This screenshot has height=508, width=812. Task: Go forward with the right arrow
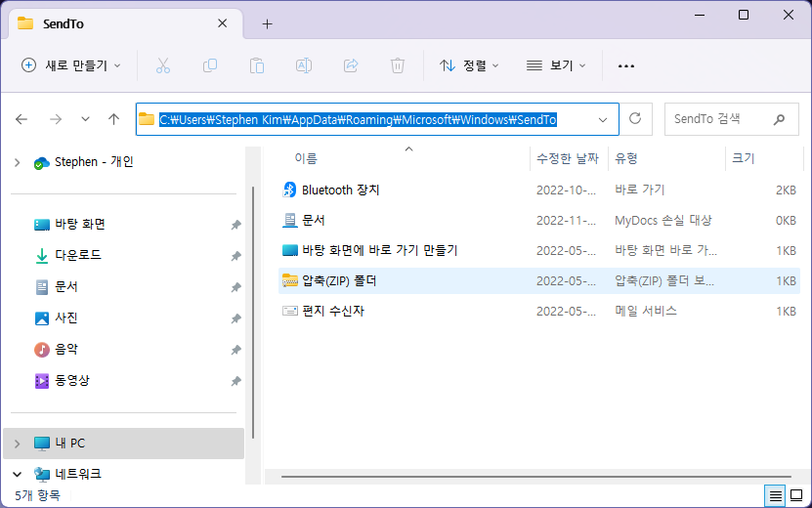point(56,119)
